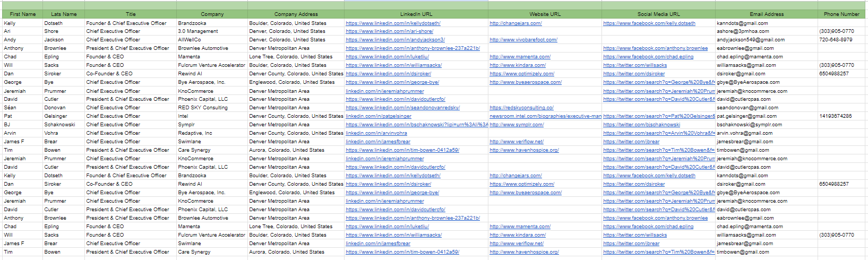Click the Social Media URL header
The width and height of the screenshot is (868, 260).
coord(658,14)
